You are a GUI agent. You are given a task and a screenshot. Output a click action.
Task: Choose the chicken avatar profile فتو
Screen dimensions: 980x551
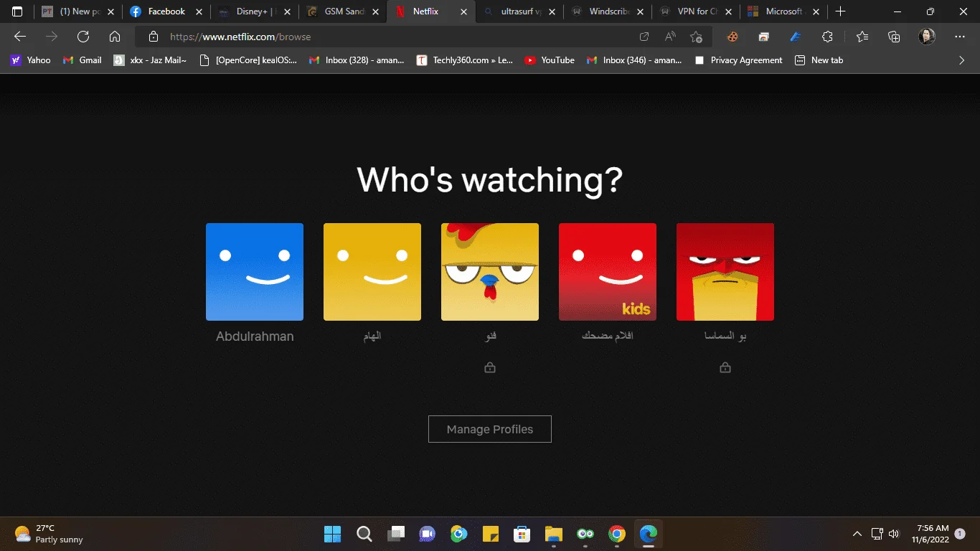pyautogui.click(x=490, y=272)
